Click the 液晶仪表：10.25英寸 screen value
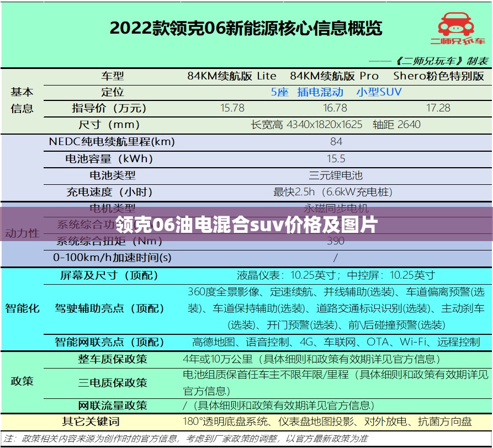Image resolution: width=493 pixels, height=448 pixels. pyautogui.click(x=287, y=275)
